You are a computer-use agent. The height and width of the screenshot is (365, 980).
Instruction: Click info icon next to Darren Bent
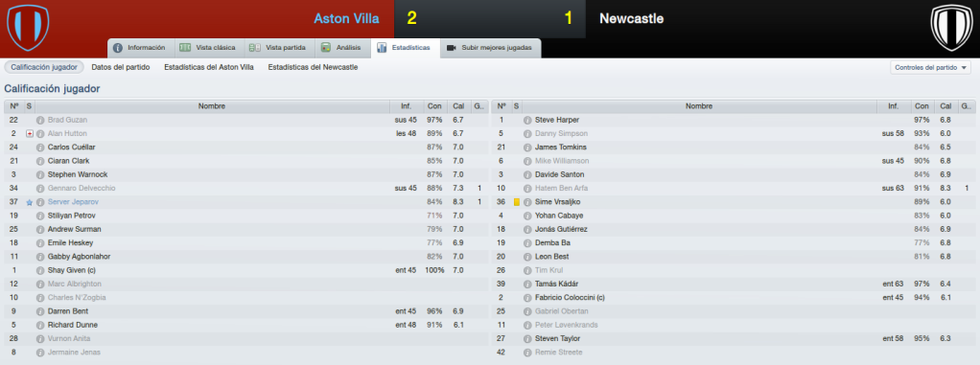click(40, 311)
